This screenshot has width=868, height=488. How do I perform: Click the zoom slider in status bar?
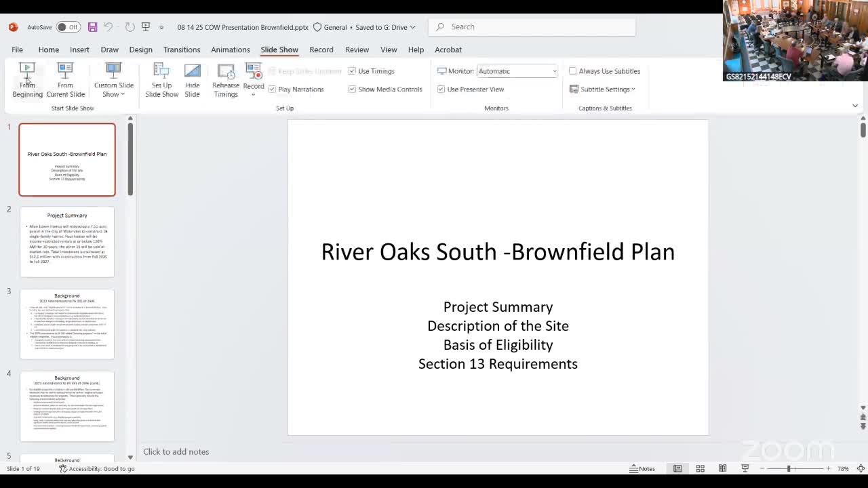pyautogui.click(x=789, y=468)
